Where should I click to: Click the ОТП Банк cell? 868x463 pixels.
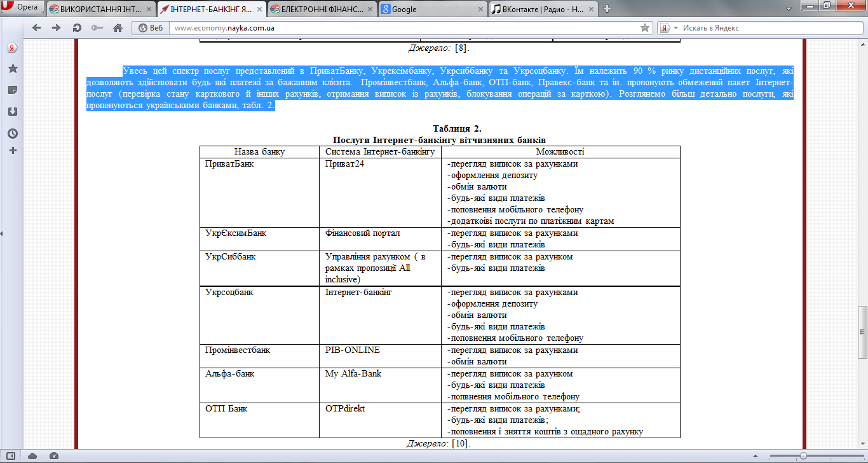[x=259, y=420]
